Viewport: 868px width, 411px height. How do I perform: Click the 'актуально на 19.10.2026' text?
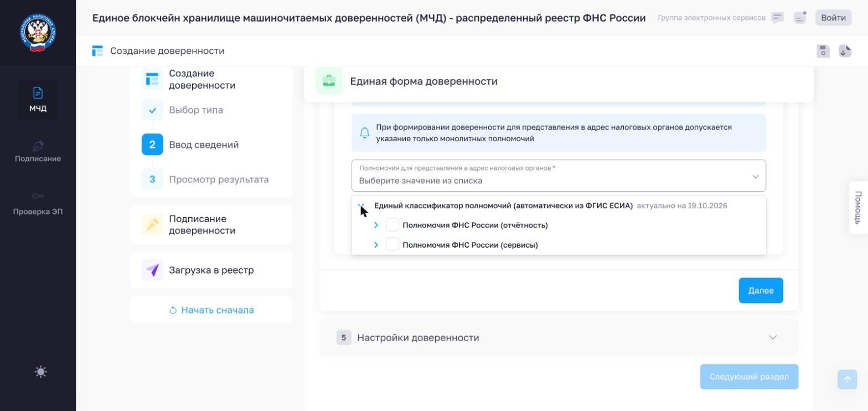click(682, 206)
